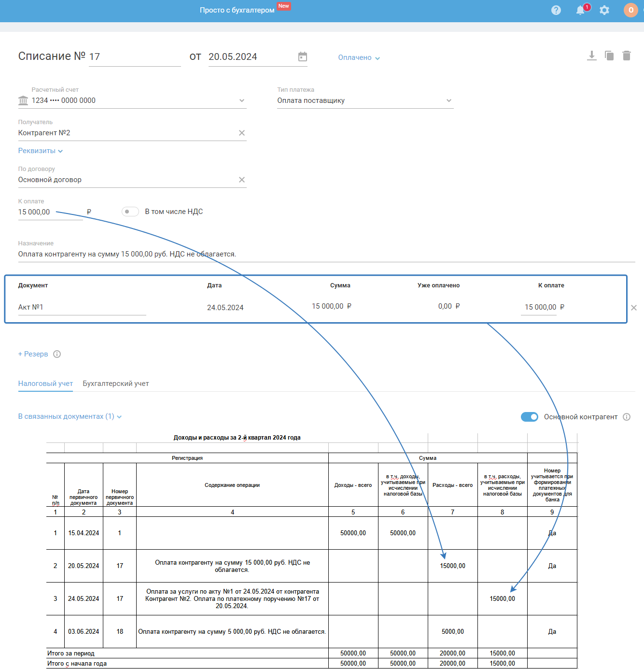Viewport: 644px width, 669px height.
Task: Click the Итого с начала года label
Action: (x=77, y=664)
